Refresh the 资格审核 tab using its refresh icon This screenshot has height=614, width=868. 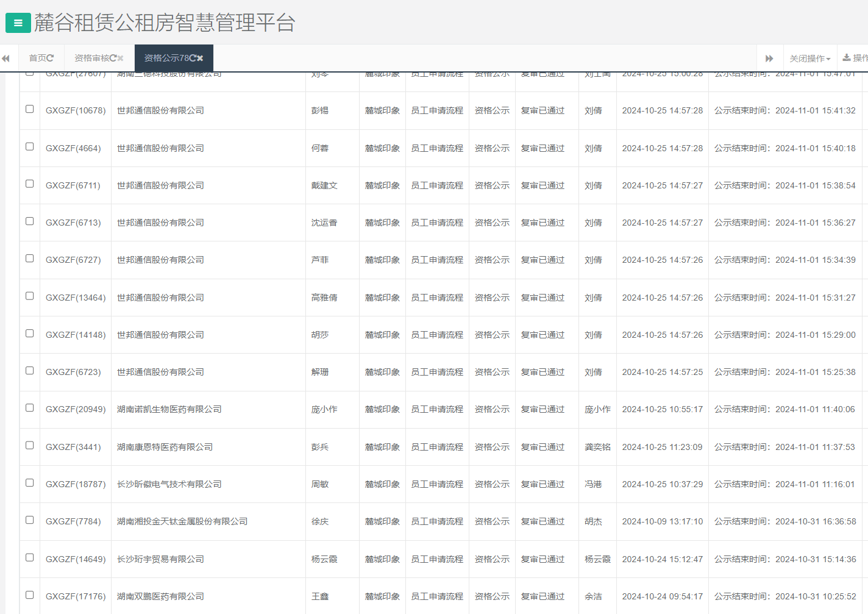pyautogui.click(x=113, y=58)
